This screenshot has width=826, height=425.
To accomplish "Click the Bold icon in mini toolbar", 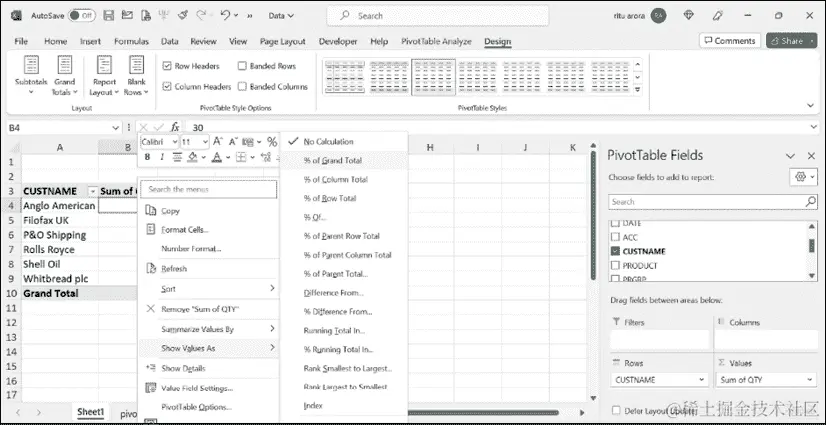I will 148,157.
